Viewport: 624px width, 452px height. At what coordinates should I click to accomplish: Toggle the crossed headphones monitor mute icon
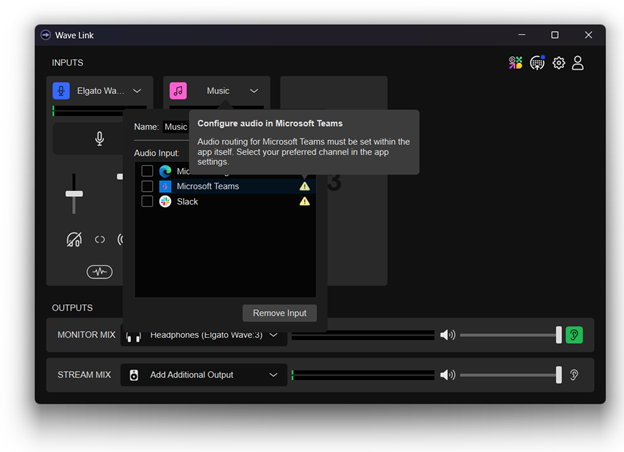pos(74,240)
